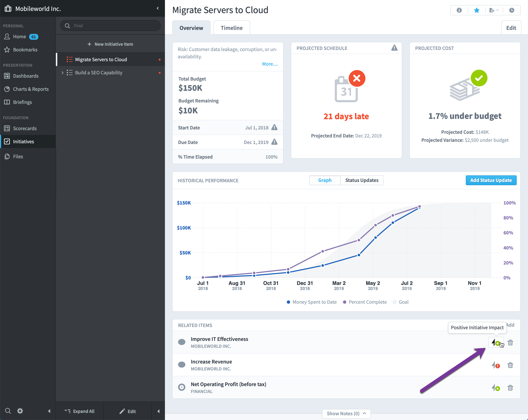Click the Edit button at top right
This screenshot has width=528, height=420.
511,28
